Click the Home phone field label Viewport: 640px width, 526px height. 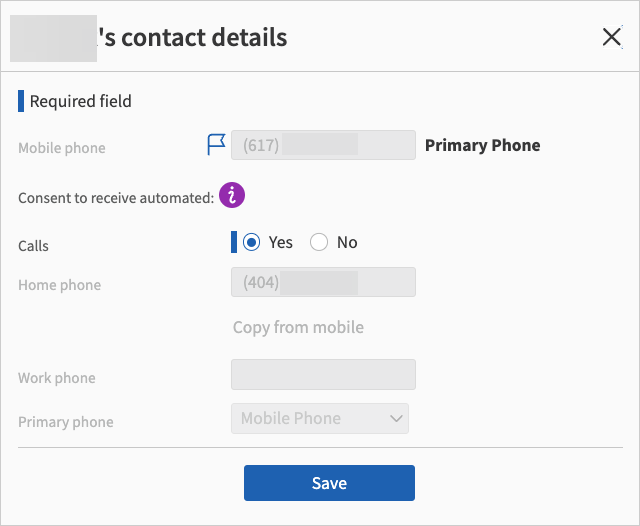[x=59, y=285]
